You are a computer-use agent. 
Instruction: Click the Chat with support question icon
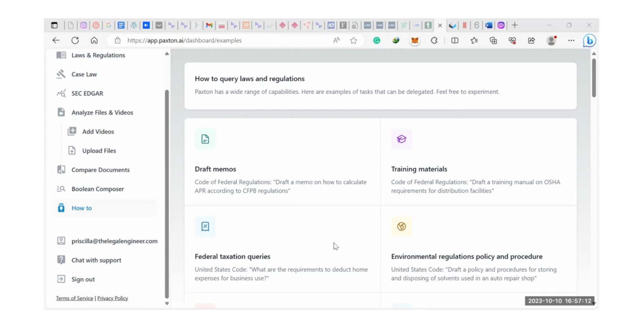(x=61, y=260)
